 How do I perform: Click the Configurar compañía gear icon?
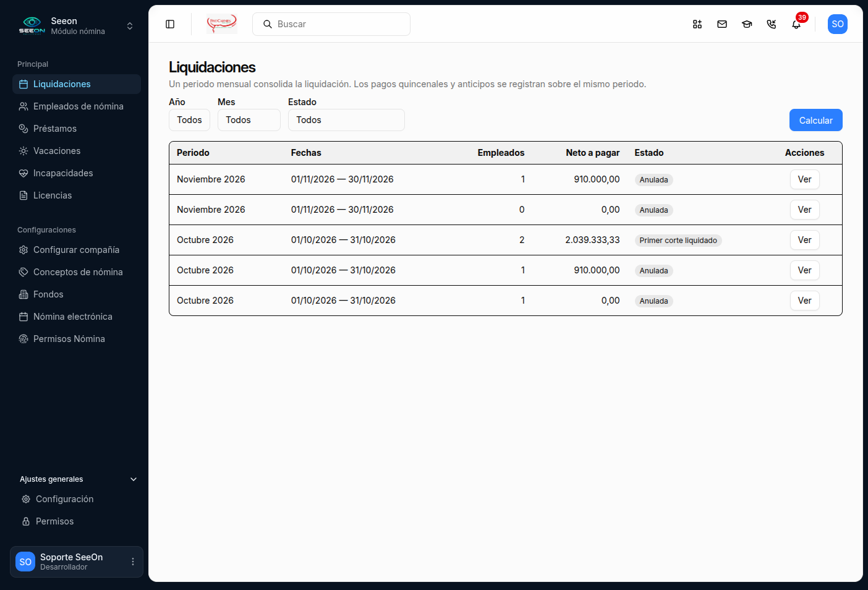23,250
